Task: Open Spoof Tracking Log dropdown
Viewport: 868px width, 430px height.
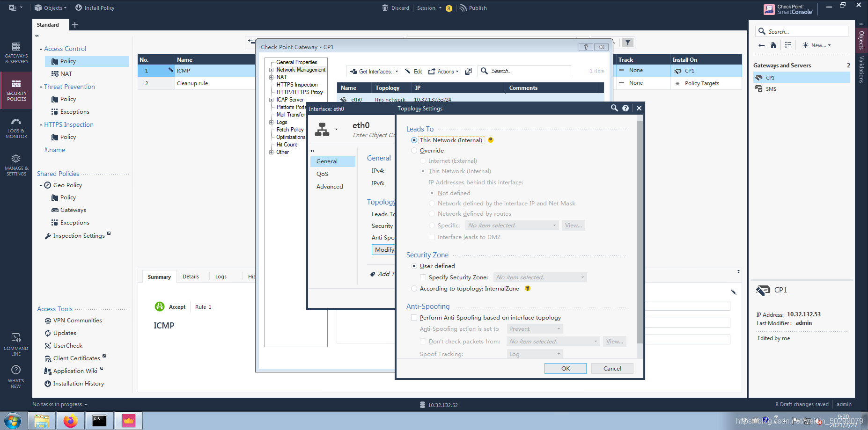Action: [535, 354]
